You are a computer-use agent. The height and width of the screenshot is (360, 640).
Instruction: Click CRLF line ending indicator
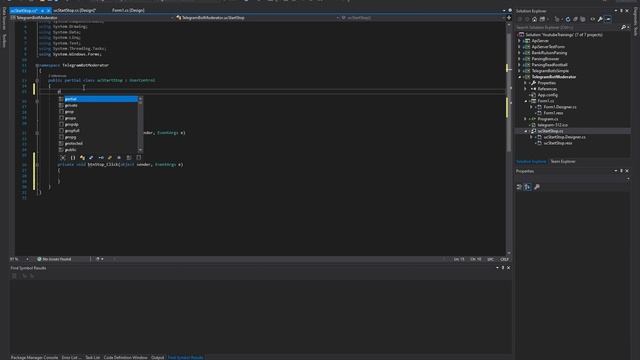pos(504,259)
